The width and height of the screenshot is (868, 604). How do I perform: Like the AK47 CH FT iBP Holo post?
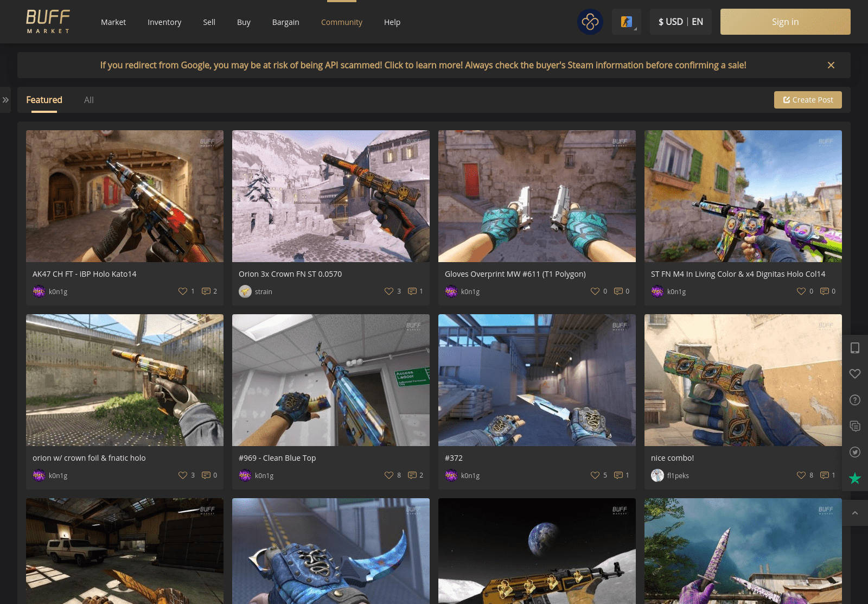(183, 291)
